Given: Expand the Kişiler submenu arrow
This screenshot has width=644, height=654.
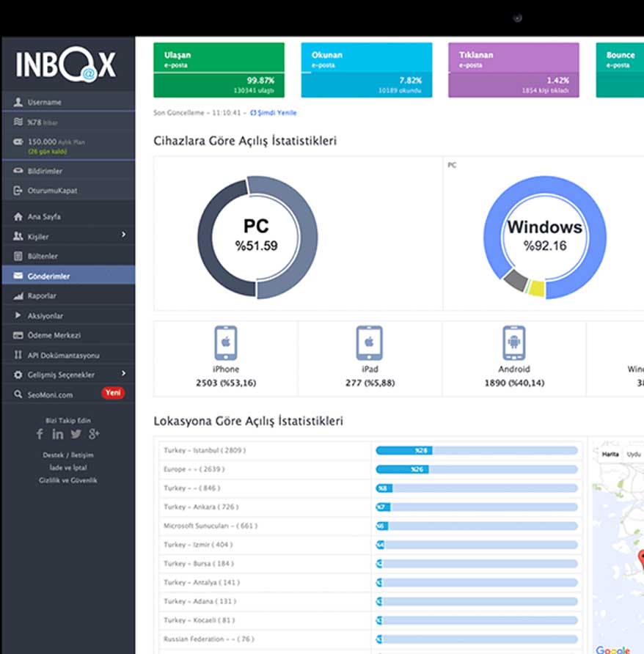Looking at the screenshot, I should [123, 235].
